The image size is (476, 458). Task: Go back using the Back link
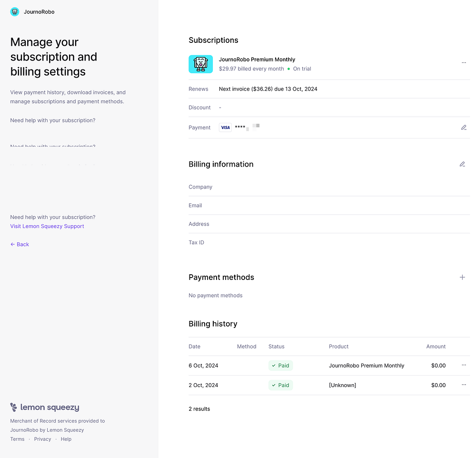pos(20,244)
